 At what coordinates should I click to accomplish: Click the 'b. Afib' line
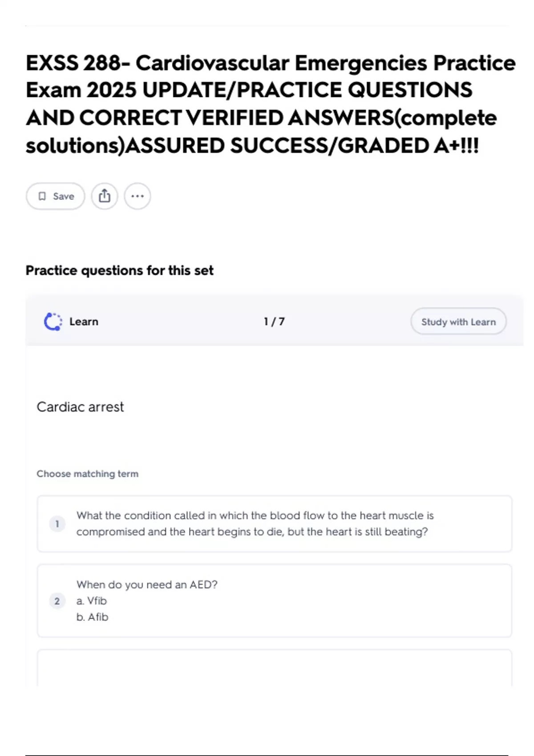[x=93, y=617]
